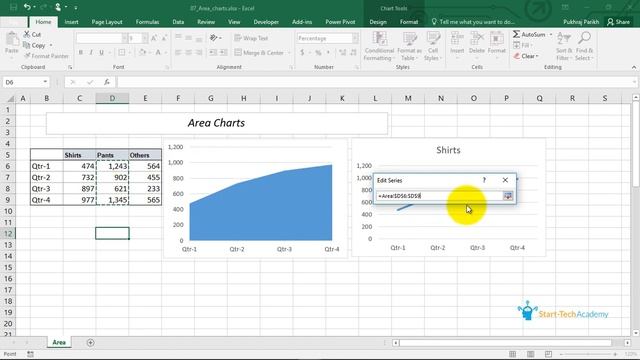This screenshot has width=640, height=360.
Task: Click the Insert Function fx icon
Action: coord(107,82)
